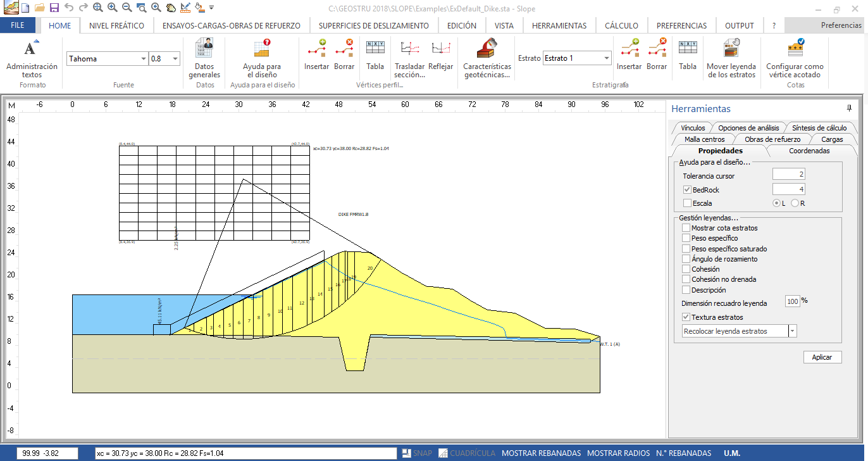The width and height of the screenshot is (868, 461).
Task: Select the Reflejar mirror tool
Action: tap(440, 54)
